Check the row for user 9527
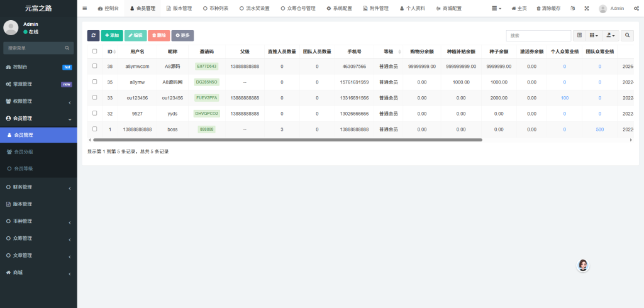This screenshot has width=644, height=308. tap(95, 113)
